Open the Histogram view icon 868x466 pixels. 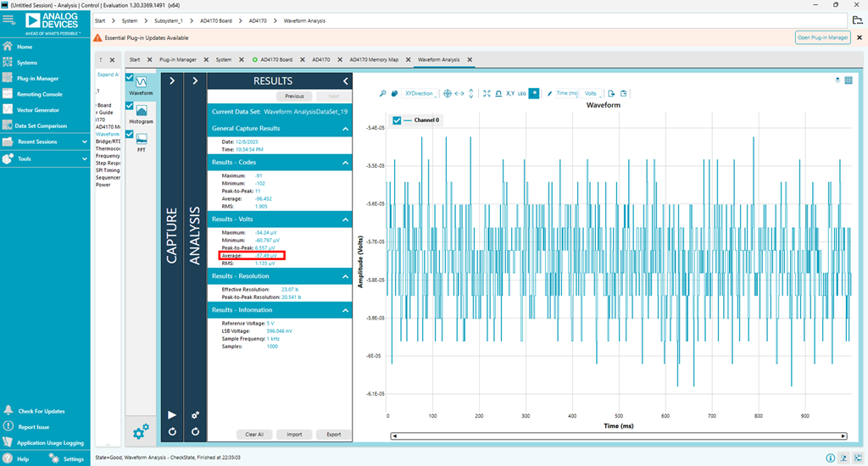(142, 110)
